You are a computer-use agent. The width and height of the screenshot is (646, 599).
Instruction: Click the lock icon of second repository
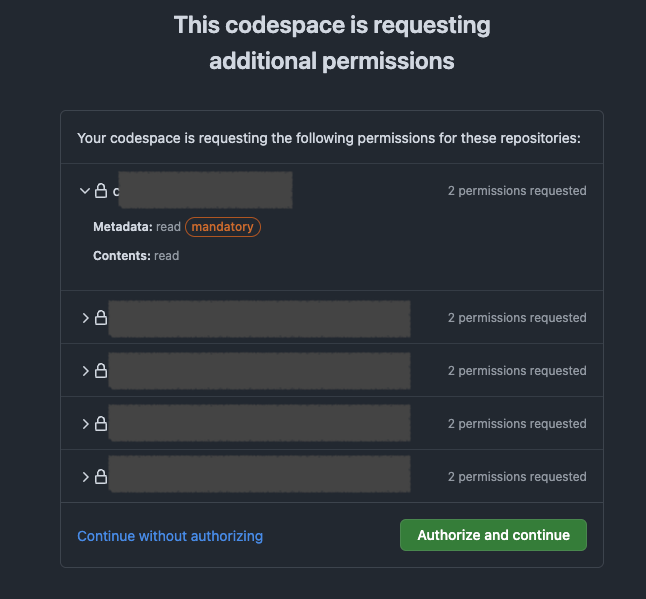point(101,318)
